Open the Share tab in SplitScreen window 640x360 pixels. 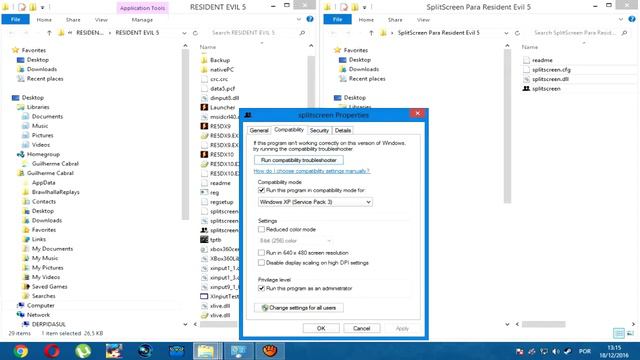click(x=395, y=20)
